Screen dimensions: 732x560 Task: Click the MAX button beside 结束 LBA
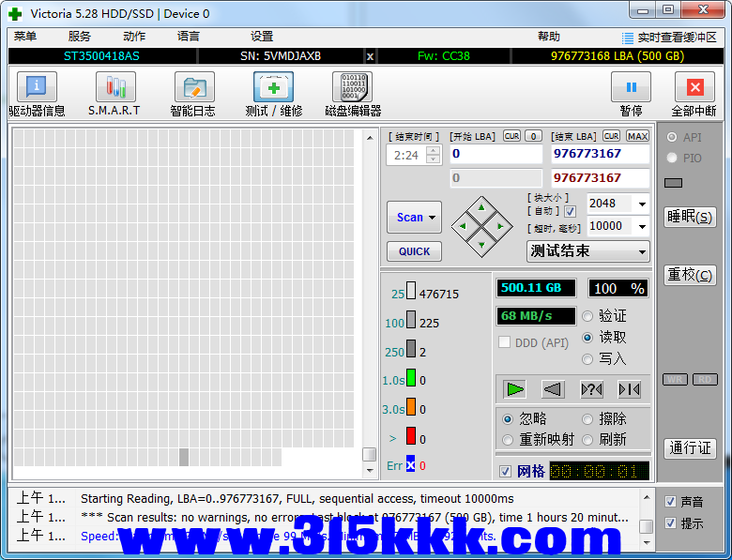coord(638,136)
